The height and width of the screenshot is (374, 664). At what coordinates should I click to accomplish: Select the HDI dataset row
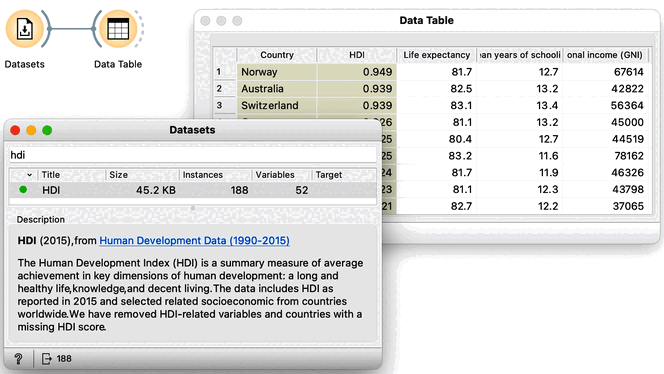[x=193, y=190]
